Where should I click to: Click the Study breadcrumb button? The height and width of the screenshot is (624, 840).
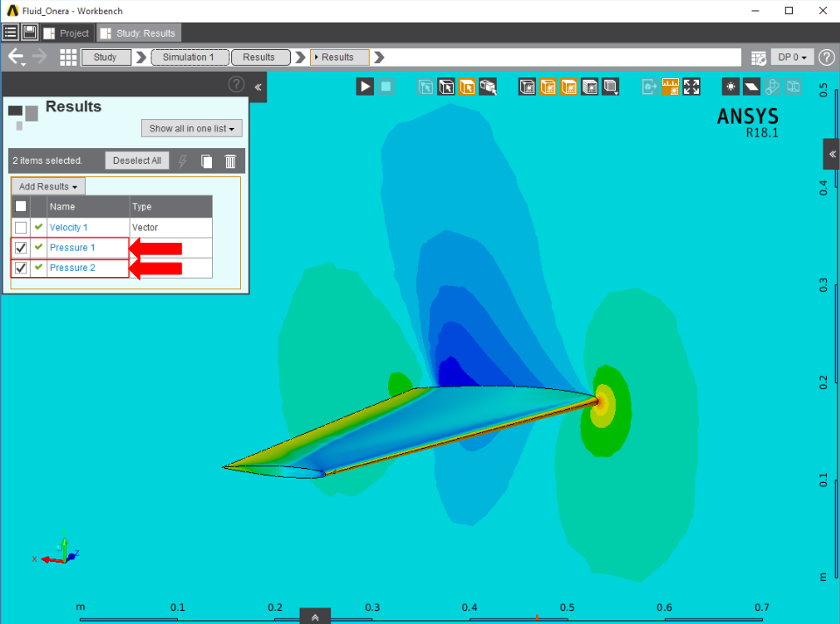pyautogui.click(x=105, y=57)
